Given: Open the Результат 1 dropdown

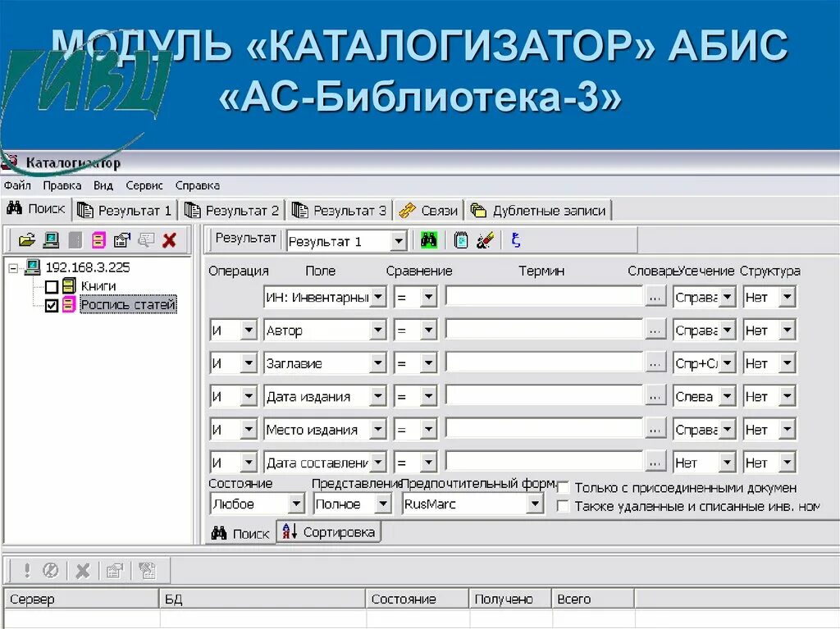Looking at the screenshot, I should [398, 242].
